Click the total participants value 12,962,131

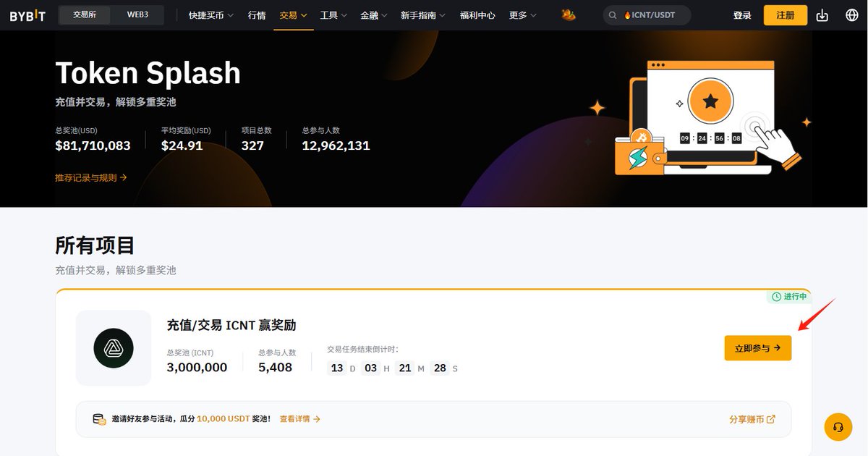336,145
